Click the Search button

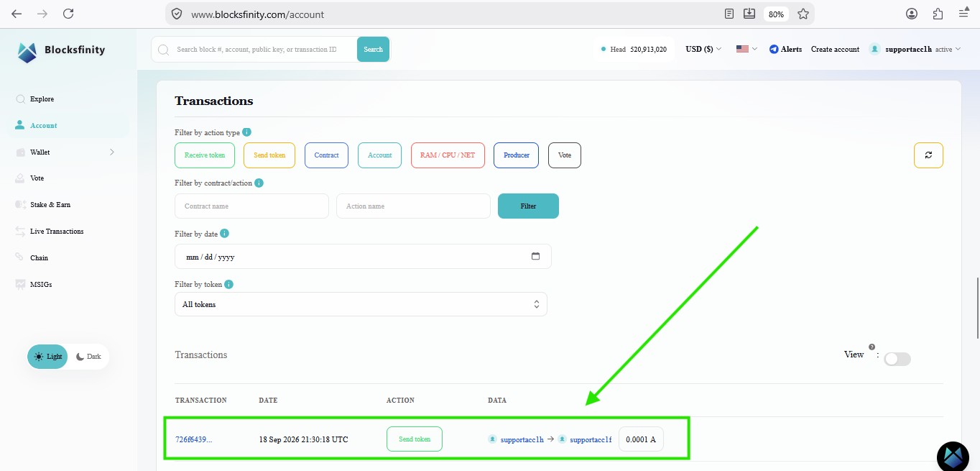point(373,49)
